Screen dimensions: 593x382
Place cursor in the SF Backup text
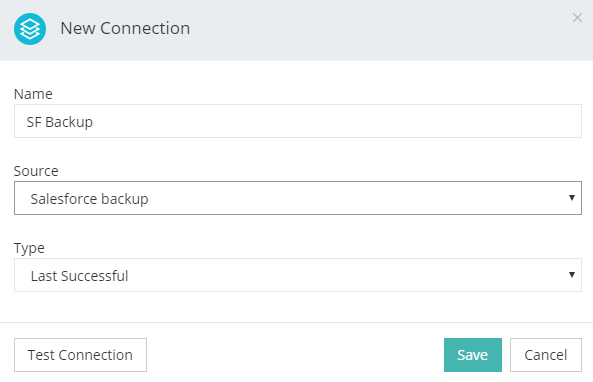[59, 122]
